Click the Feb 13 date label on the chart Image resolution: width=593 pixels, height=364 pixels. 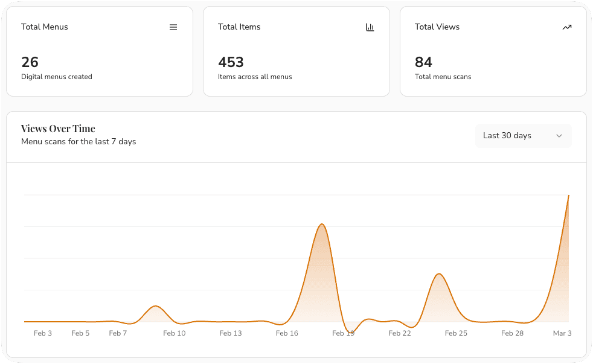tap(231, 333)
